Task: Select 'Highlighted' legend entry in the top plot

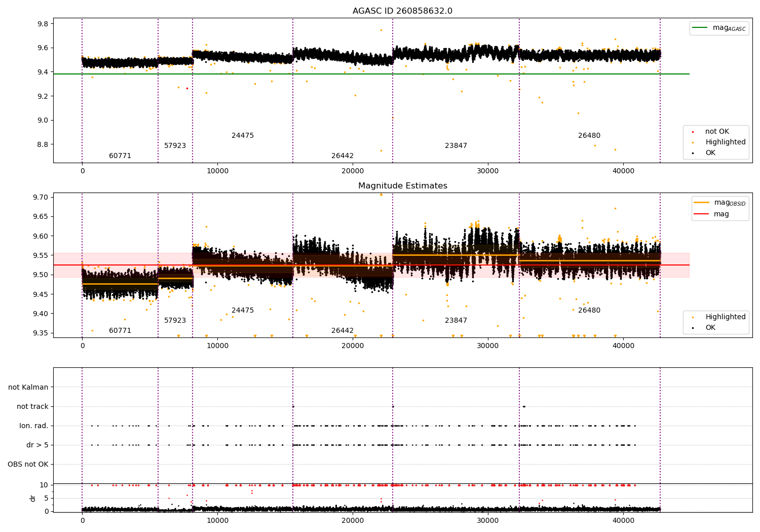Action: pos(726,142)
